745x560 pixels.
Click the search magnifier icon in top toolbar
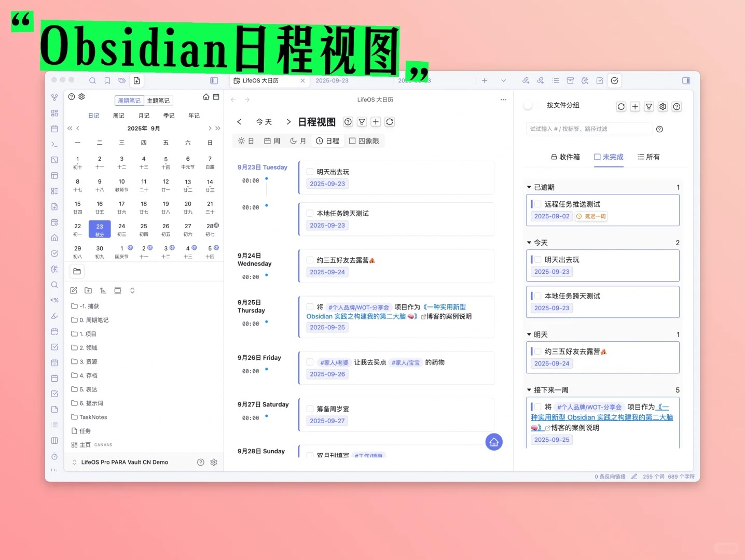tap(92, 80)
